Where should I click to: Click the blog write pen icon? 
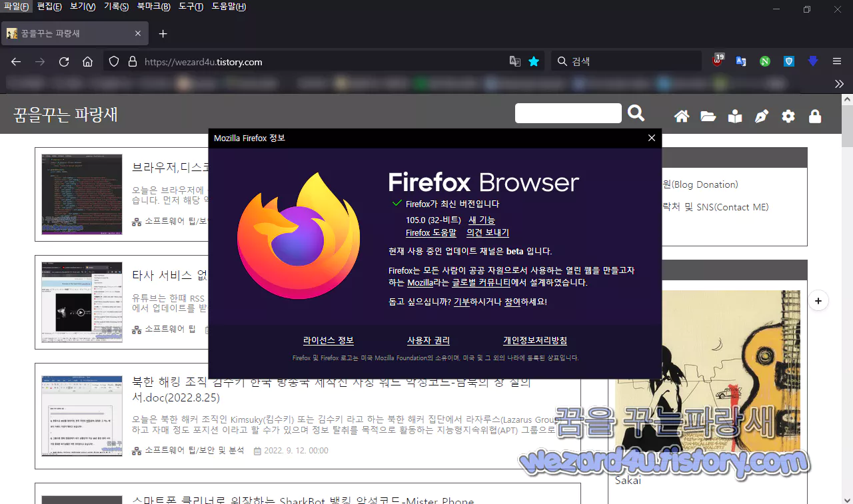[x=762, y=117]
